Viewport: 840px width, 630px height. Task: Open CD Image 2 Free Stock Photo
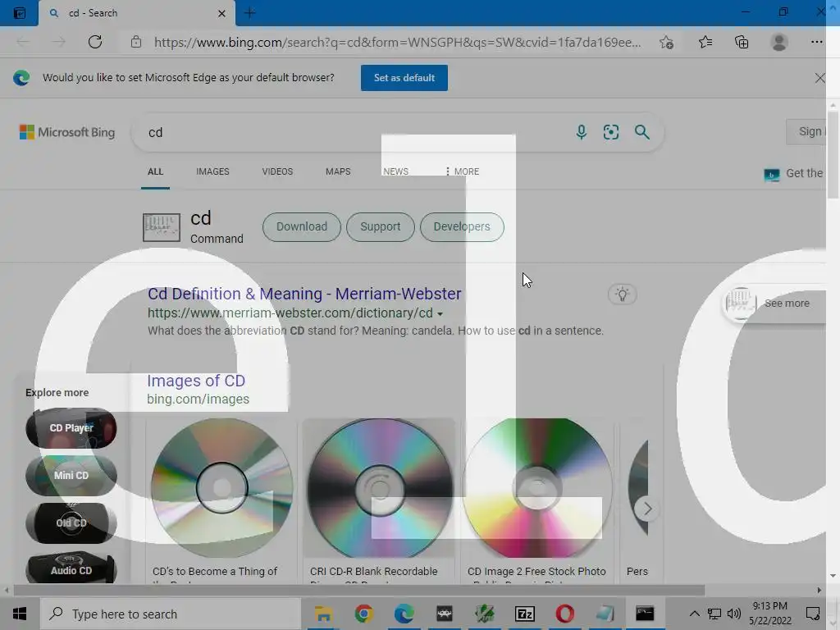coord(537,488)
